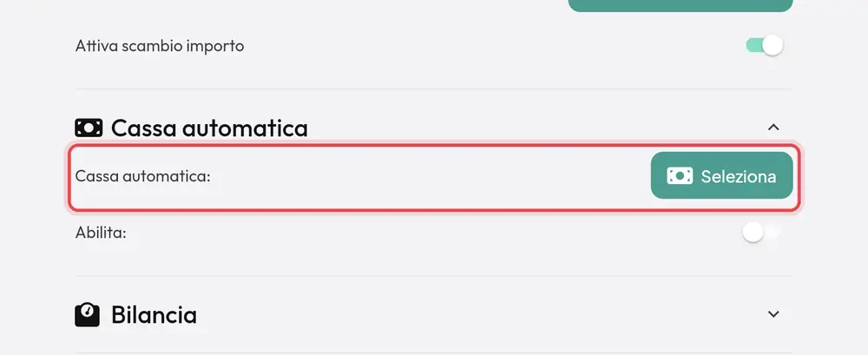The height and width of the screenshot is (355, 868).
Task: Expand Bilancia section with down chevron
Action: [x=773, y=314]
